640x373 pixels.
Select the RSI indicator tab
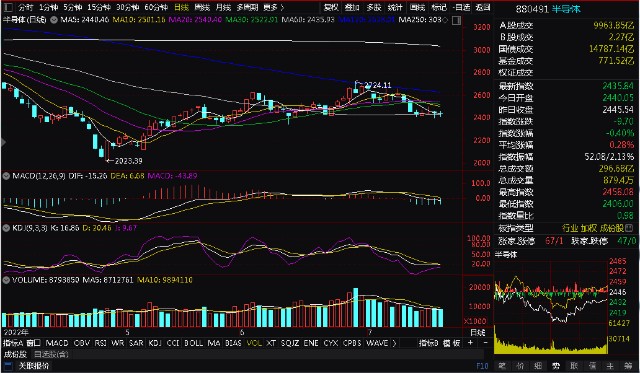point(101,343)
